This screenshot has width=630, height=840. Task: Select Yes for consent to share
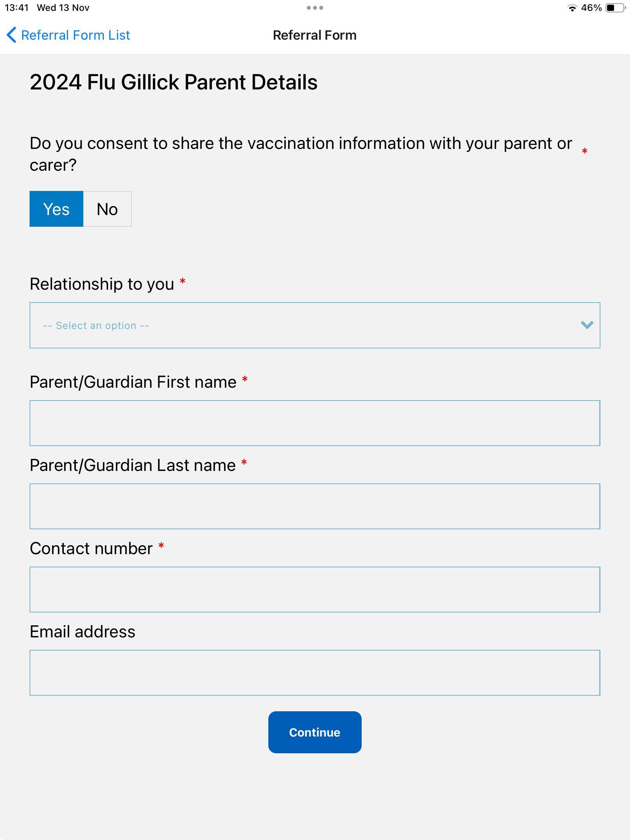click(56, 209)
